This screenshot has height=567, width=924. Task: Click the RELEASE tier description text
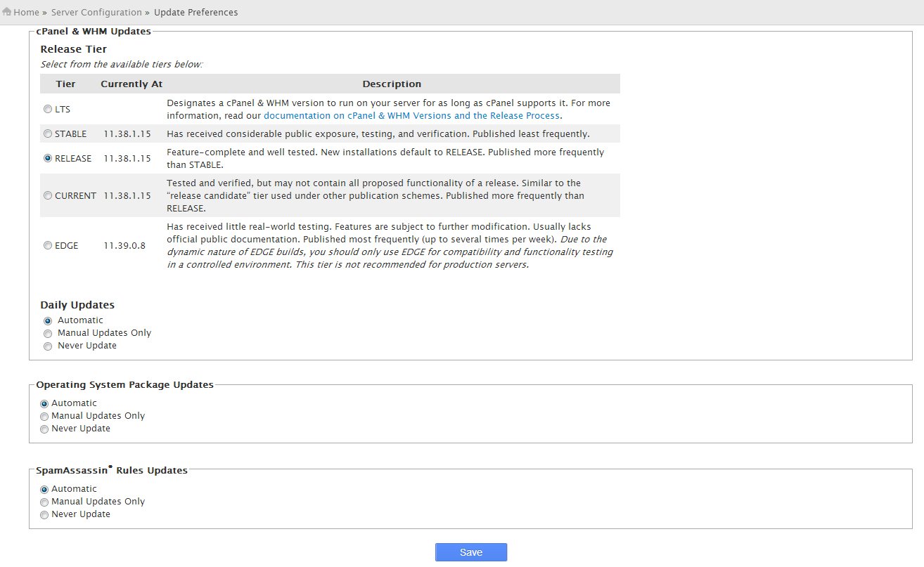coord(385,158)
